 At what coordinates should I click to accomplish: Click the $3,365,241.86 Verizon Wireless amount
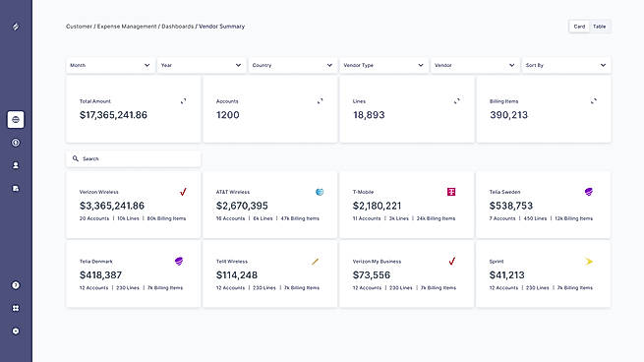(x=112, y=206)
